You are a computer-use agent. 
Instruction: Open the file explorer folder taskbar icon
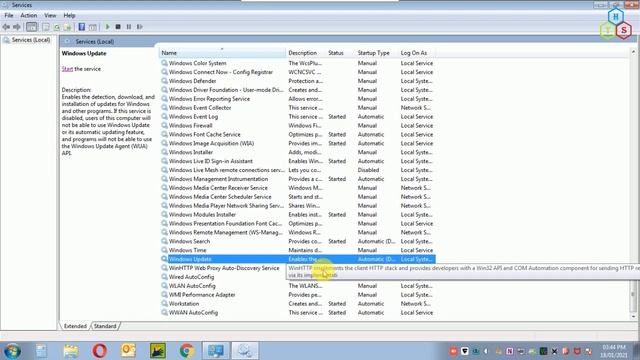click(x=71, y=351)
